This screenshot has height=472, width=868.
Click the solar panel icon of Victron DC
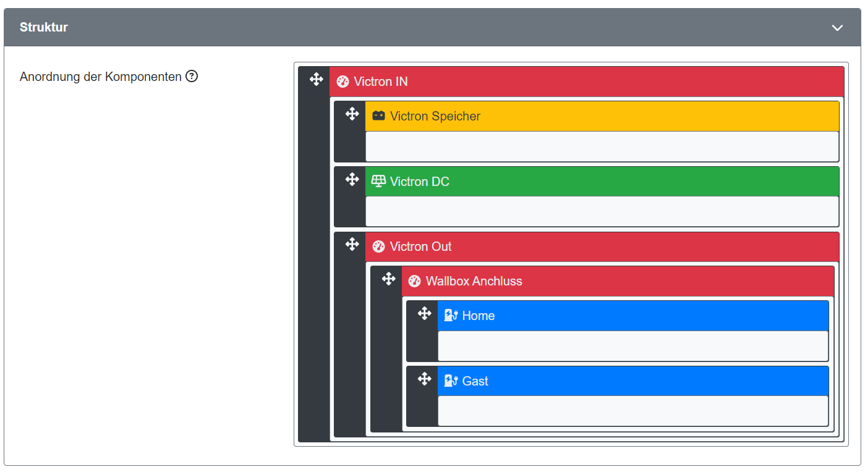(x=378, y=181)
